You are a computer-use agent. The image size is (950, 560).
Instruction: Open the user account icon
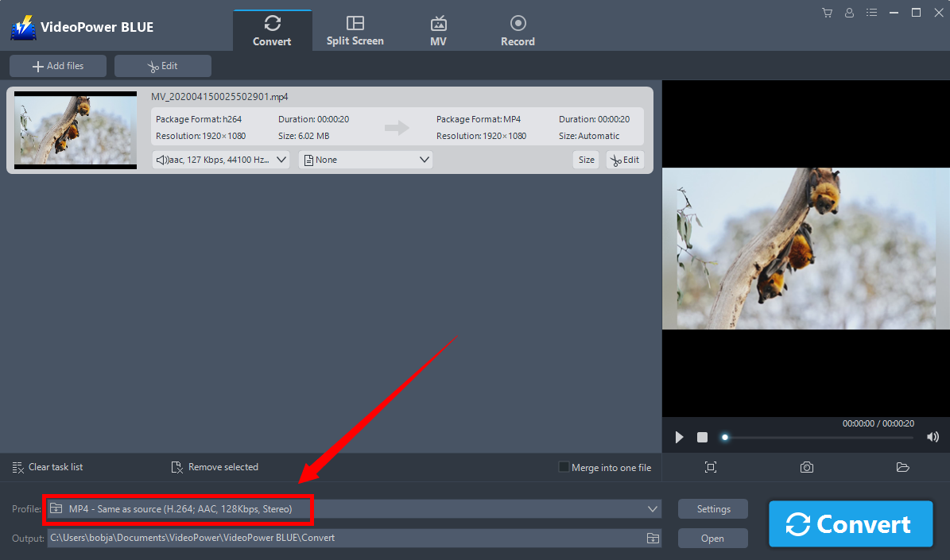850,13
